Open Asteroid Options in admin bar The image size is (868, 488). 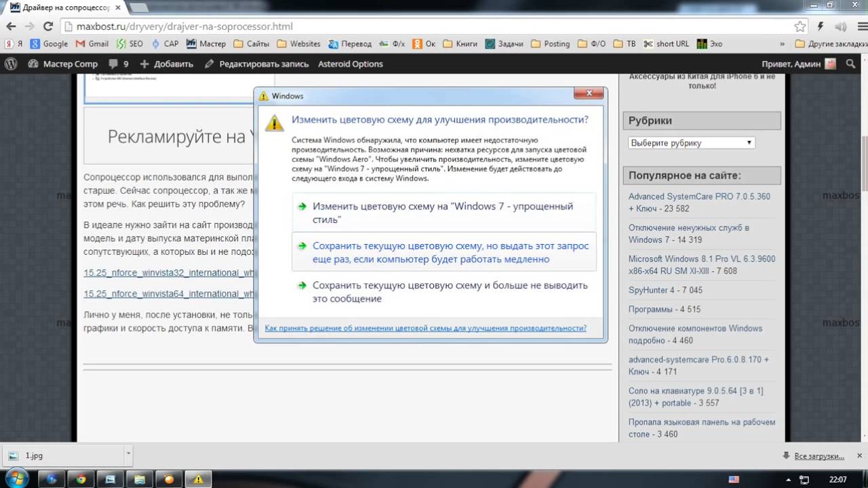click(x=351, y=64)
